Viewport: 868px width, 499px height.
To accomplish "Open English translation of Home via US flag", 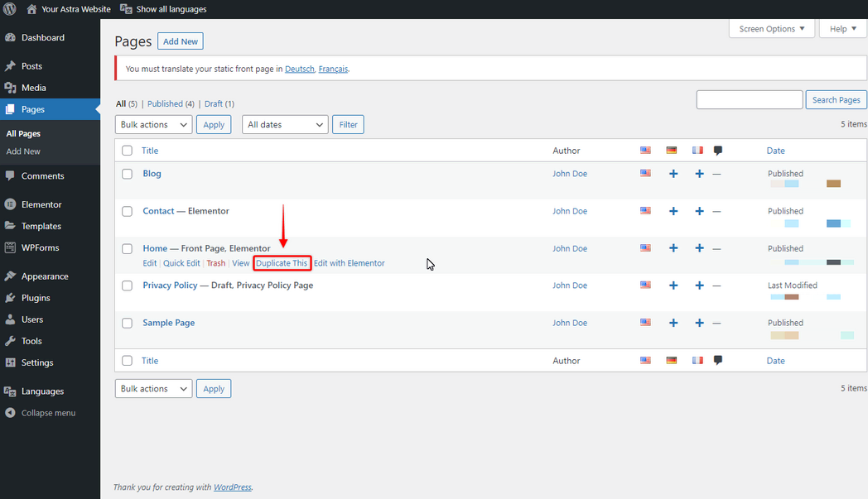I will click(x=645, y=248).
